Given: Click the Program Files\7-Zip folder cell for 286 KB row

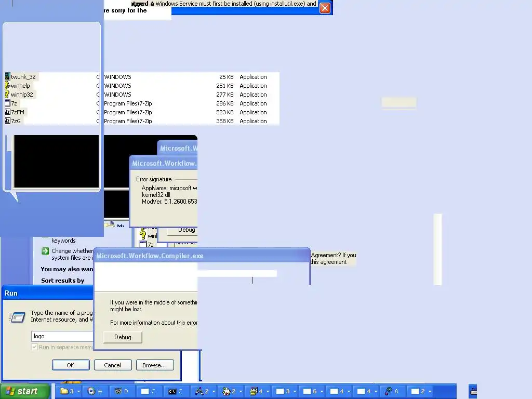Looking at the screenshot, I should (x=128, y=103).
